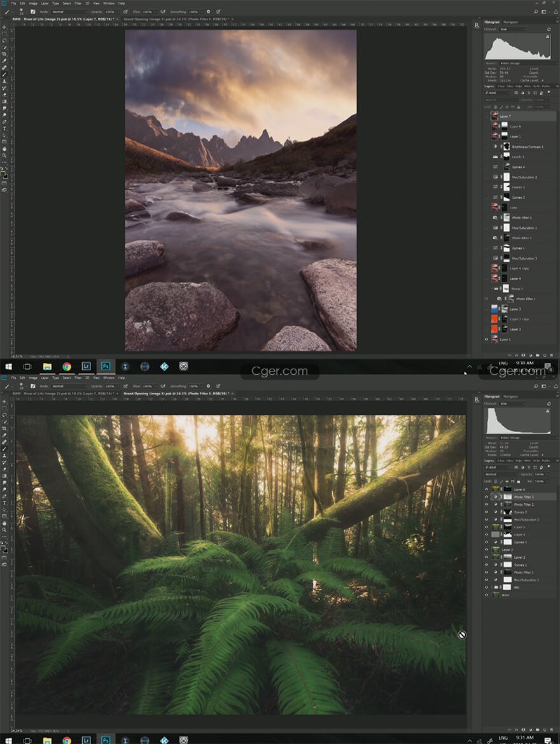Click foreground color swatch in the forest window

[3, 548]
